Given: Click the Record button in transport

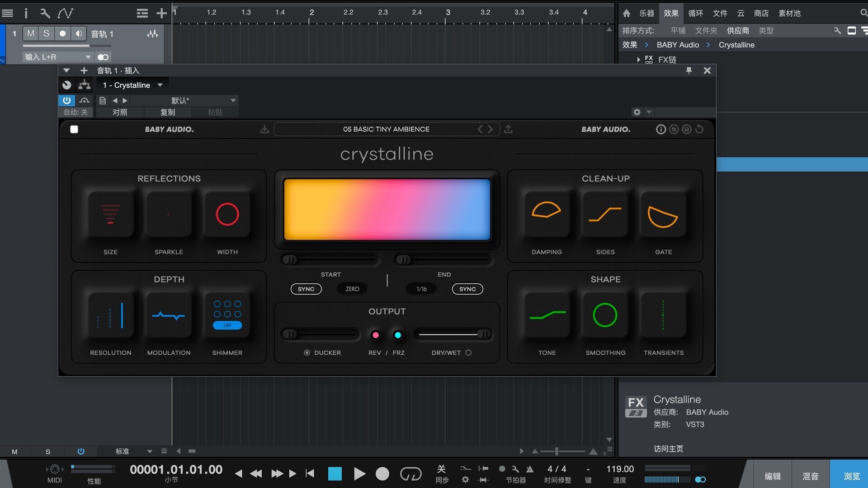Looking at the screenshot, I should (x=382, y=474).
